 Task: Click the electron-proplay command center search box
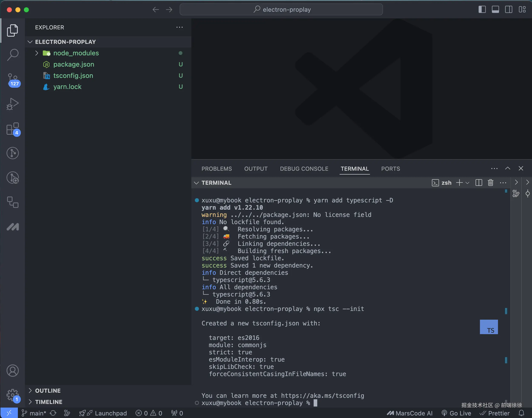click(x=281, y=10)
